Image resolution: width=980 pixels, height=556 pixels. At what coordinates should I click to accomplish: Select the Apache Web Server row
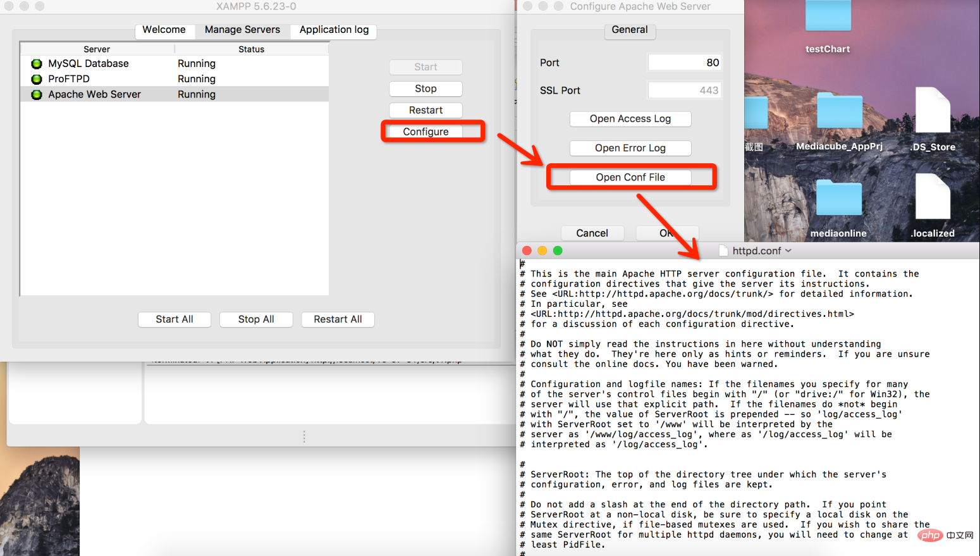[x=175, y=94]
